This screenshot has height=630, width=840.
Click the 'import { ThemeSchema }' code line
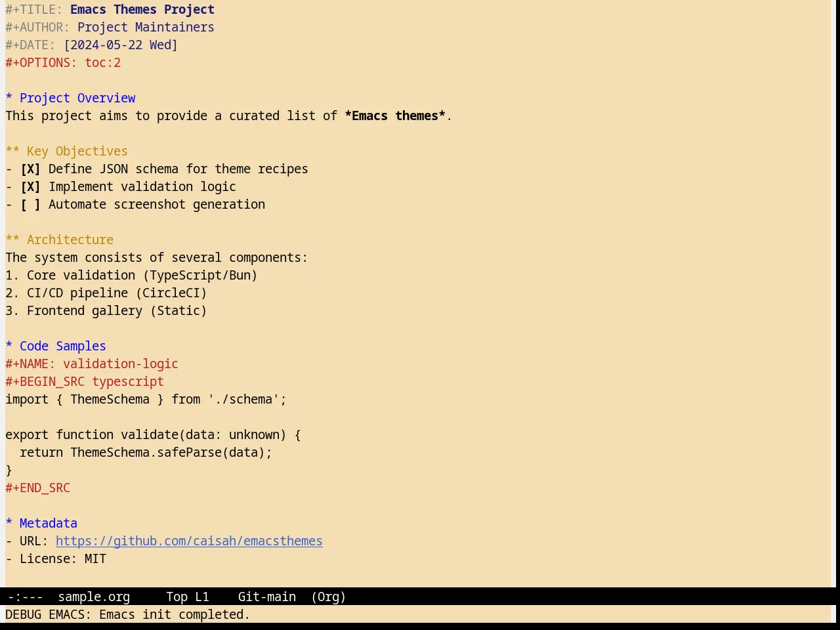146,400
